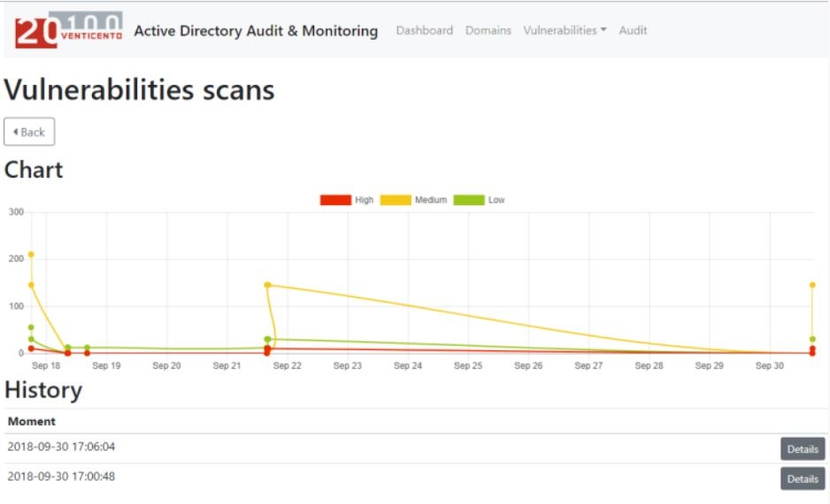Toggle the Low series green legend swatch
830x504 pixels.
pyautogui.click(x=469, y=200)
